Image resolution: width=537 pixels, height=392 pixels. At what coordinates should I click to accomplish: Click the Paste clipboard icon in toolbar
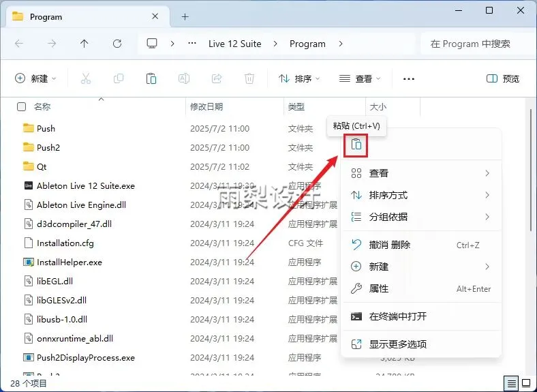[x=151, y=78]
